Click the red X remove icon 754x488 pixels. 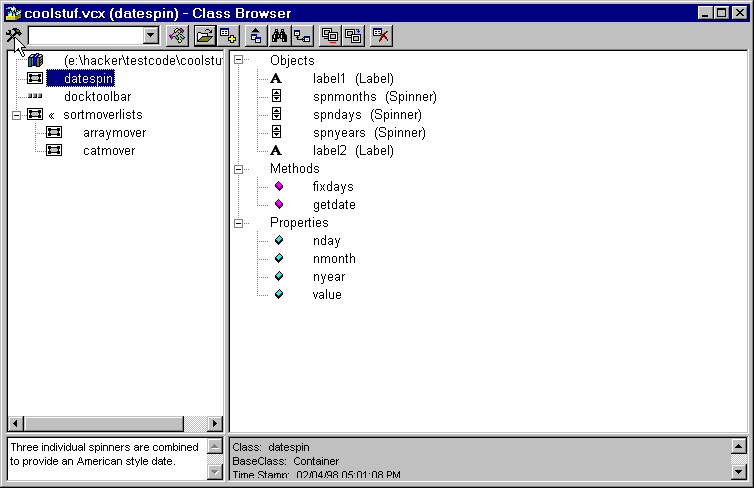click(x=381, y=36)
